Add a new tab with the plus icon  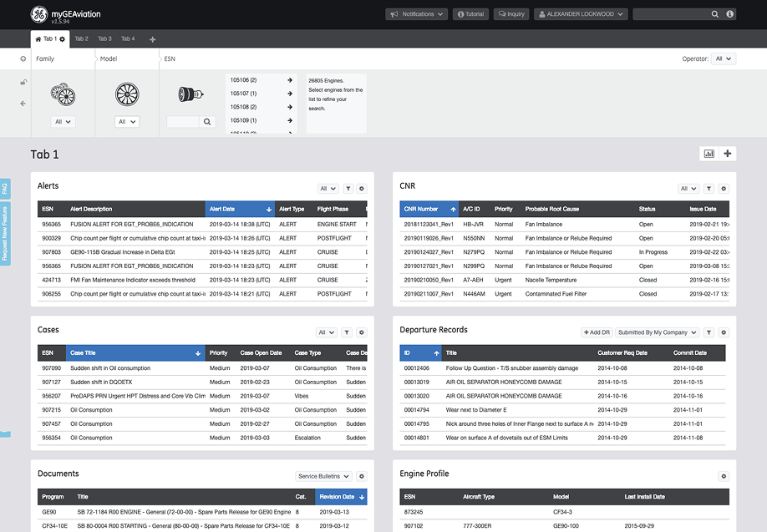pos(152,39)
